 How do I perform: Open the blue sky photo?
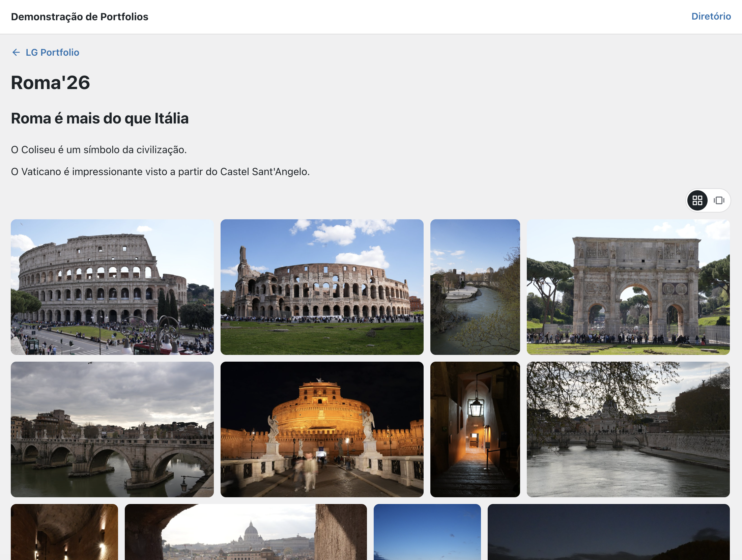[x=427, y=532]
